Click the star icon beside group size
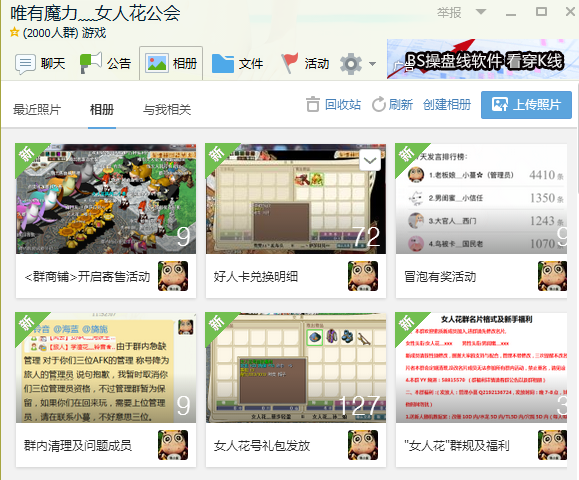The height and width of the screenshot is (480, 579). (x=14, y=32)
